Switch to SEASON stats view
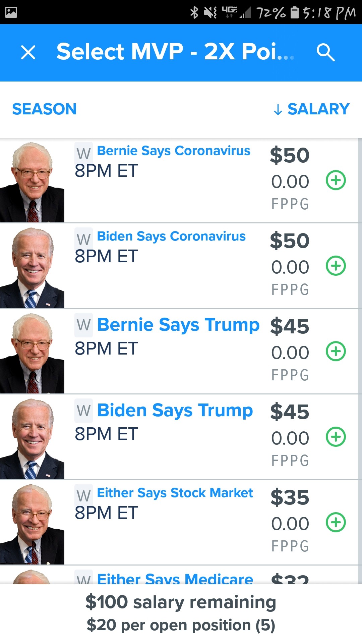362x644 pixels. pos(44,109)
